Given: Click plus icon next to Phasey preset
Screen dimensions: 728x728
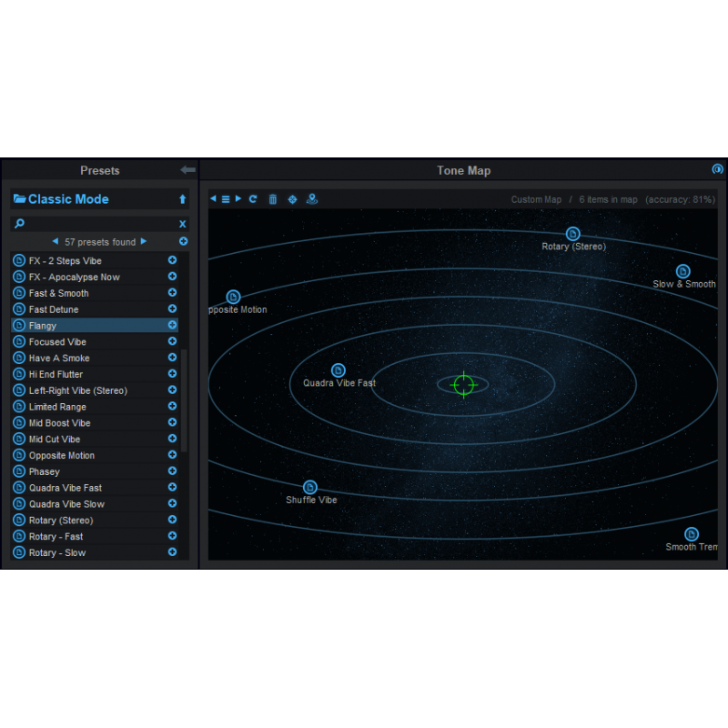Looking at the screenshot, I should [x=172, y=471].
